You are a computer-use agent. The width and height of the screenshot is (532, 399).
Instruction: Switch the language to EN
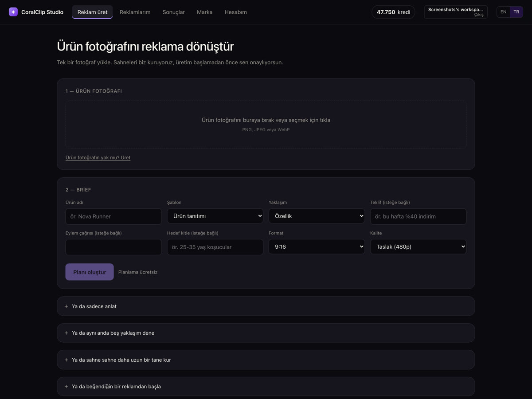click(503, 12)
